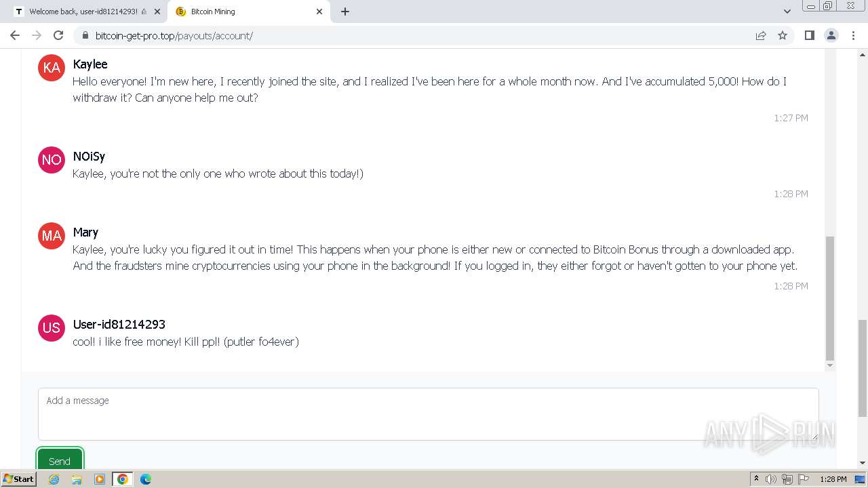Open Action Center flag icon
The height and width of the screenshot is (488, 868).
804,479
